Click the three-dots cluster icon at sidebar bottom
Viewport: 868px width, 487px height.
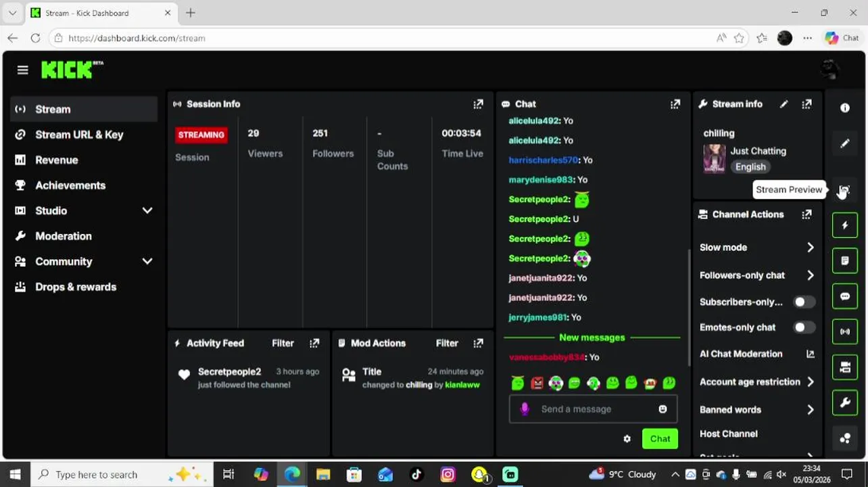(845, 438)
